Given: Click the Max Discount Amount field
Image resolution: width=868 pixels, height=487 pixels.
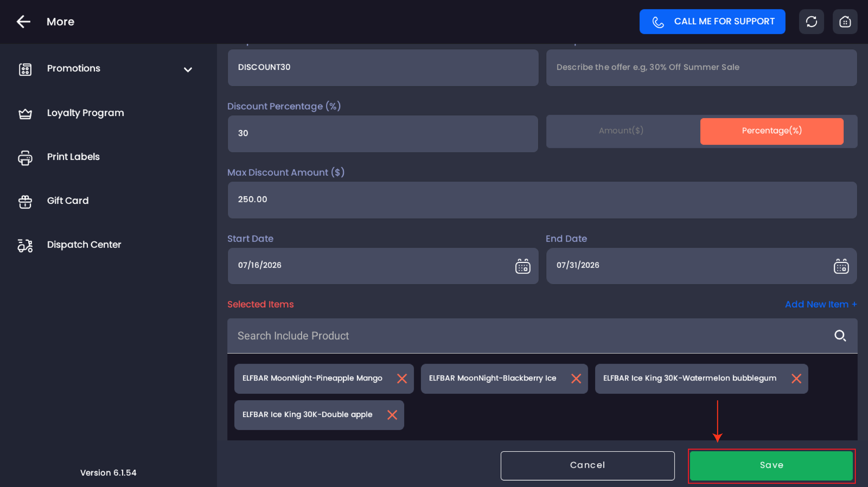Looking at the screenshot, I should tap(542, 200).
